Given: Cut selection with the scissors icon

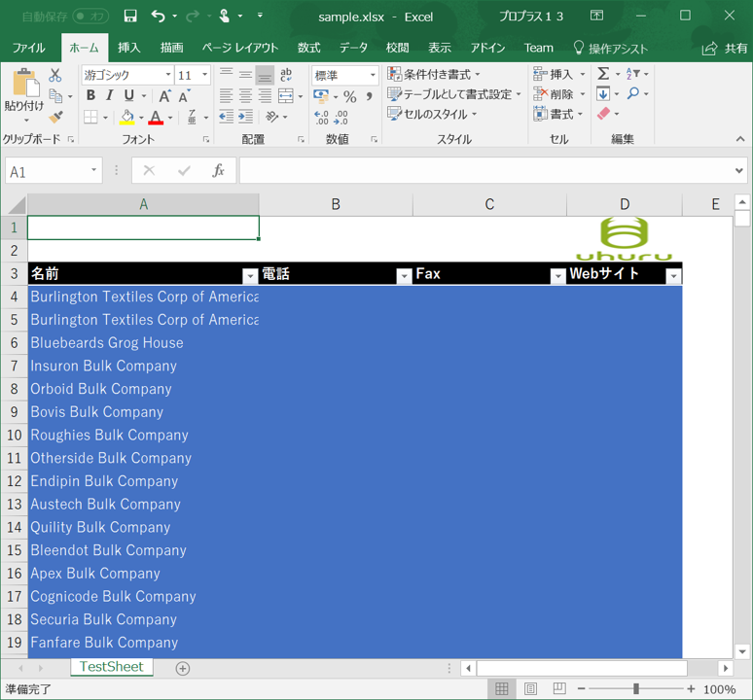Looking at the screenshot, I should point(55,75).
